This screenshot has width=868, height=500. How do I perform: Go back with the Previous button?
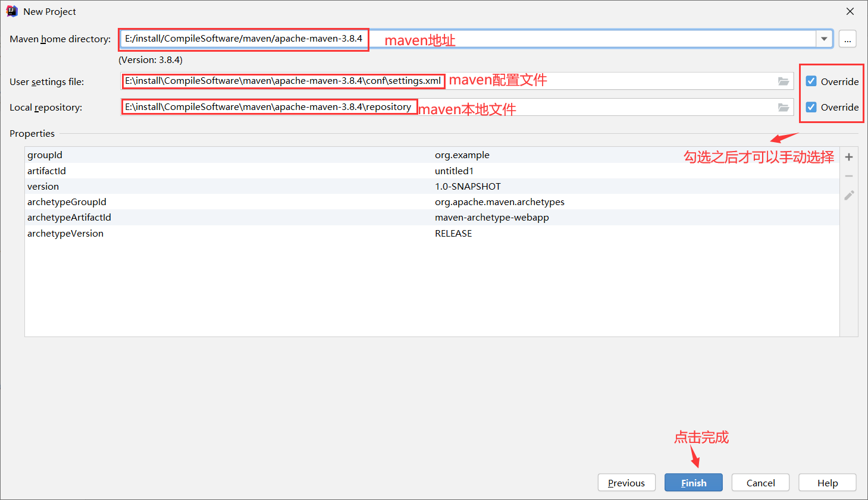point(626,483)
